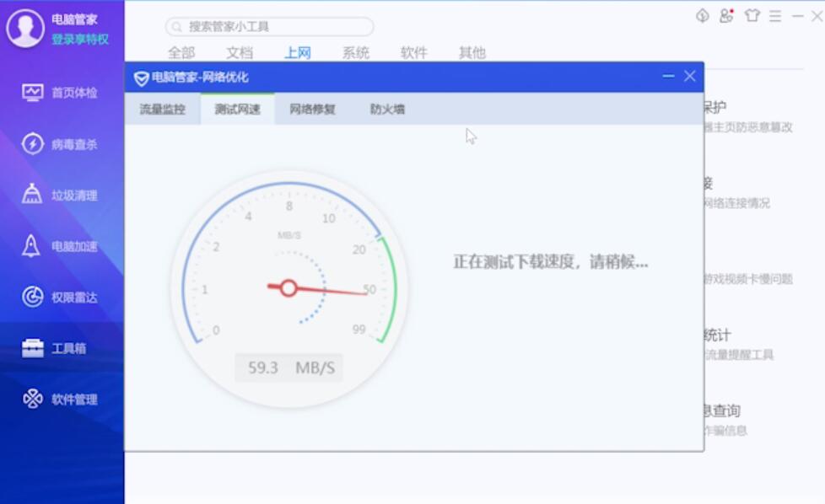This screenshot has height=504, width=825.
Task: Click the shield logo in the 网络优化 title bar
Action: 141,78
